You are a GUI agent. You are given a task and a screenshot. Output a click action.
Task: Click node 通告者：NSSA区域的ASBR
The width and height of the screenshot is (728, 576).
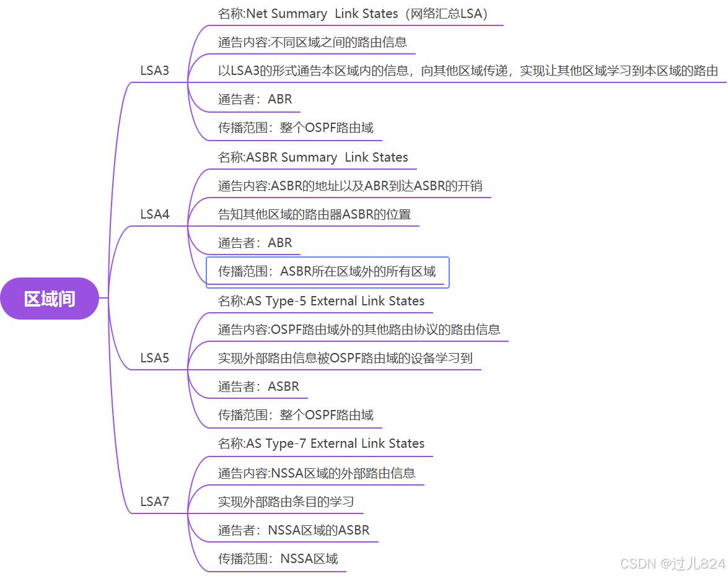[293, 530]
